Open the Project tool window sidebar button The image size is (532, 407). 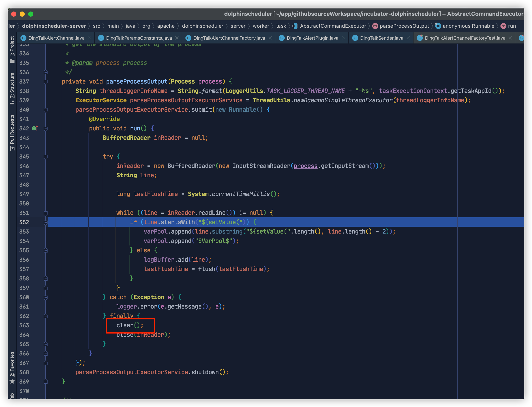(12, 50)
